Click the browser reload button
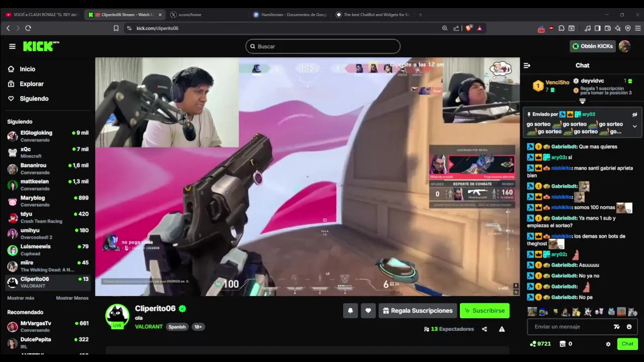 point(28,28)
